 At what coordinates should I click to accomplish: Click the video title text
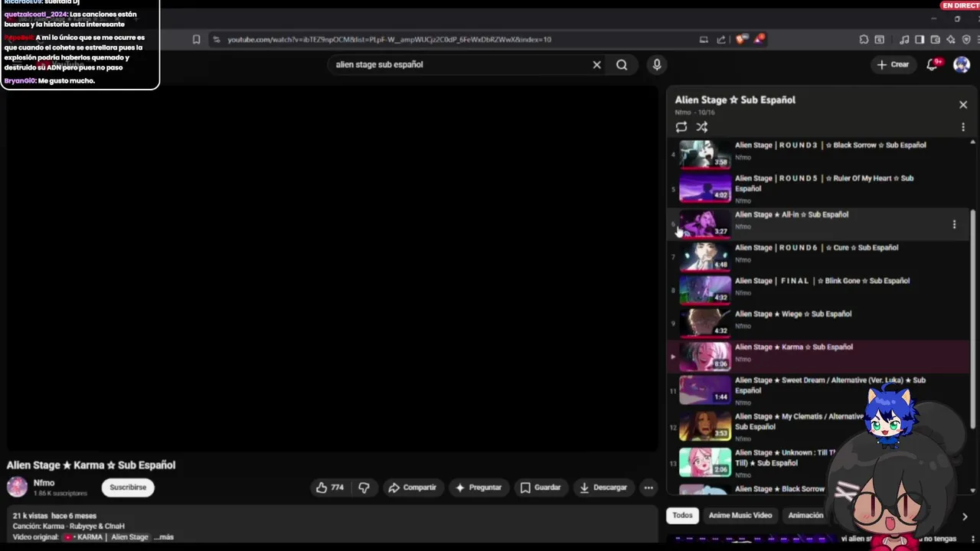pyautogui.click(x=91, y=465)
